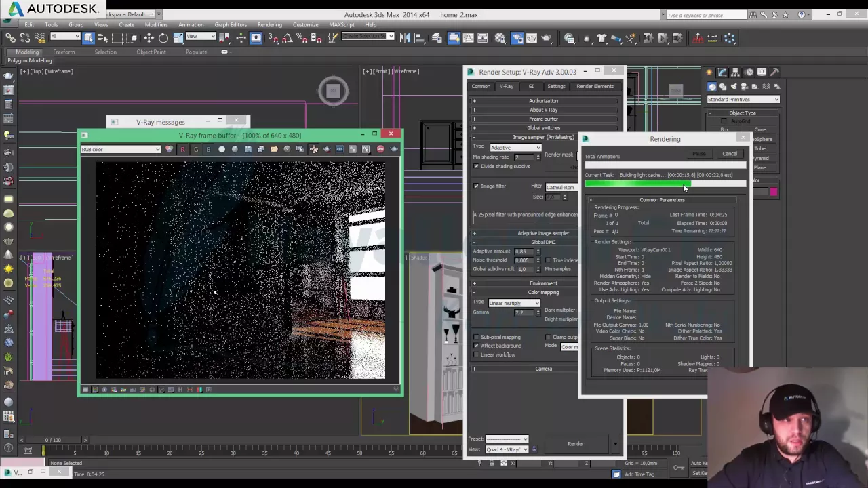The image size is (868, 488).
Task: Click the Mirror tool icon
Action: [405, 38]
